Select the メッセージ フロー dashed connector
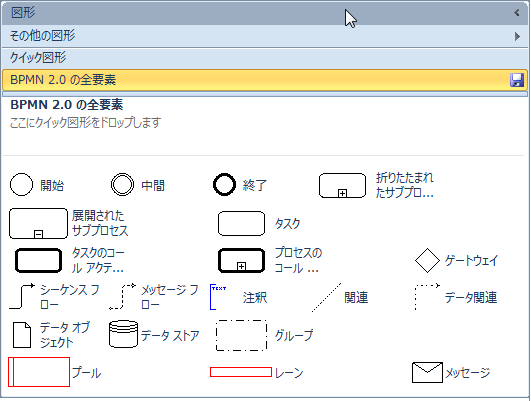 pyautogui.click(x=122, y=296)
